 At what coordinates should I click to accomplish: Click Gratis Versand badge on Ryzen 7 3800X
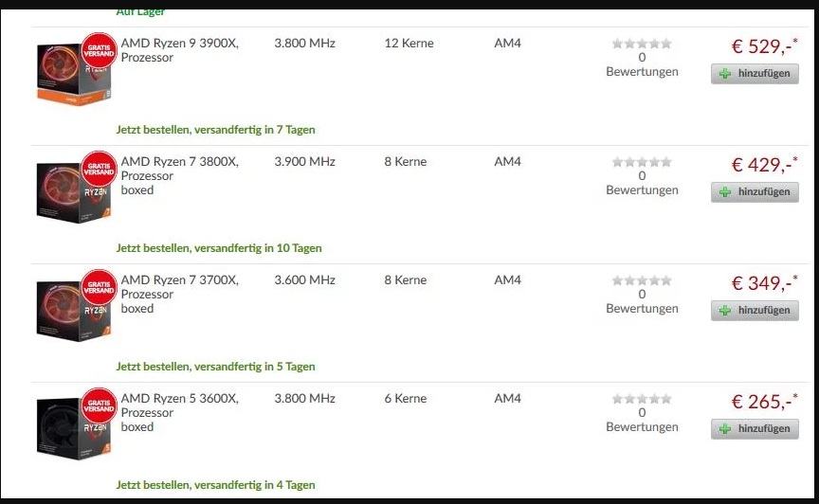pos(99,169)
